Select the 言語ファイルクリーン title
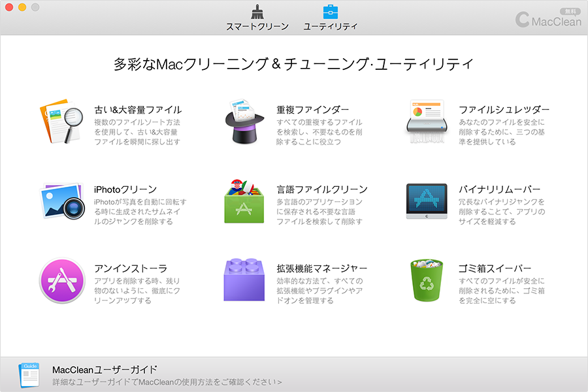This screenshot has width=588, height=392. point(322,189)
